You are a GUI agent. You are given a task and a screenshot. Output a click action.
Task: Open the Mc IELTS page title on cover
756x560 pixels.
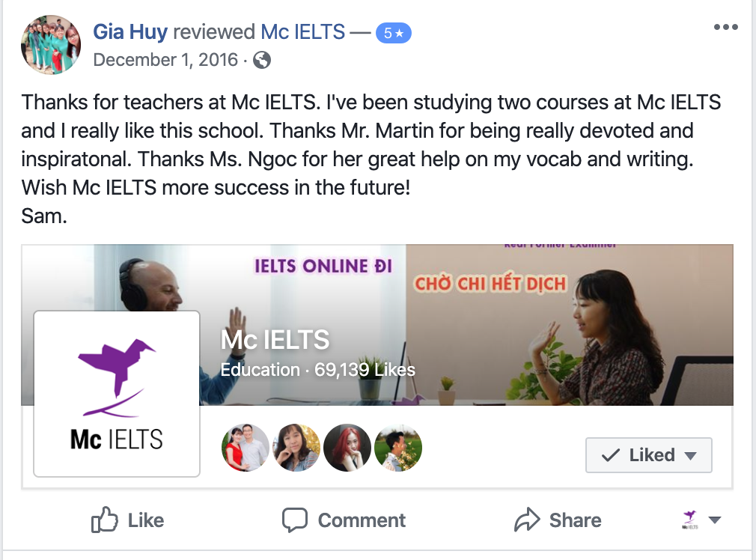tap(275, 341)
